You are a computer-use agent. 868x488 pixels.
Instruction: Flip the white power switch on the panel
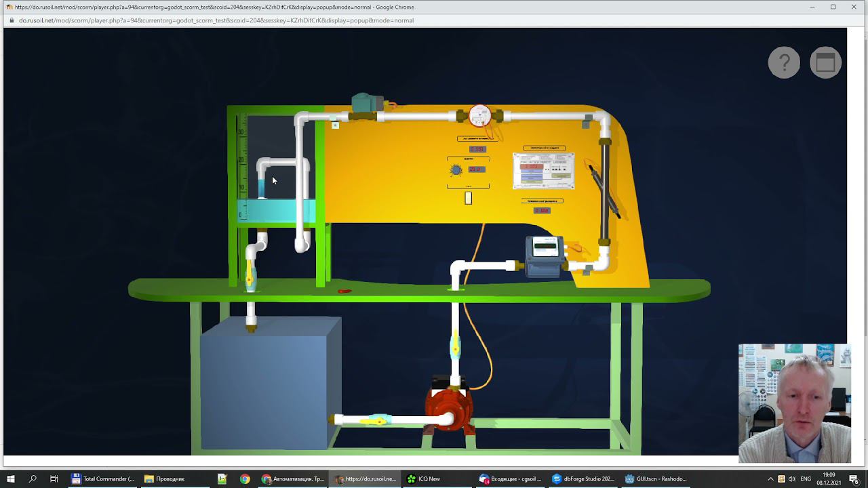[x=468, y=198]
